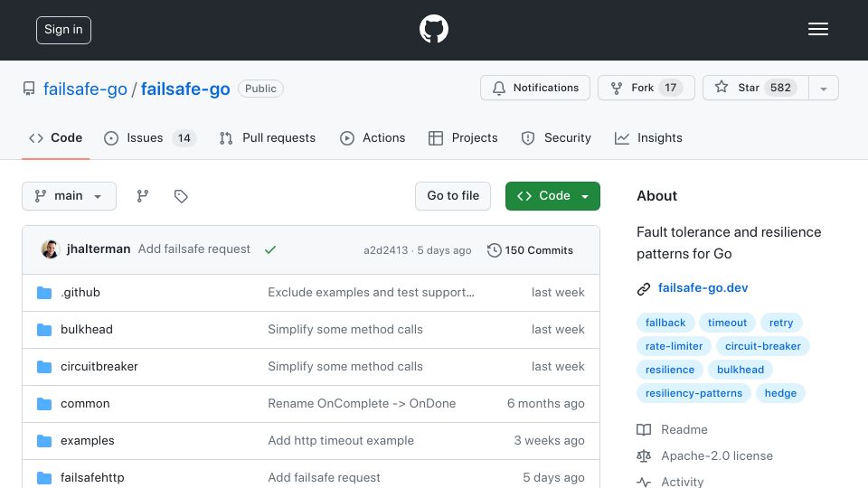Open the Actions tab
868x488 pixels.
pos(373,137)
